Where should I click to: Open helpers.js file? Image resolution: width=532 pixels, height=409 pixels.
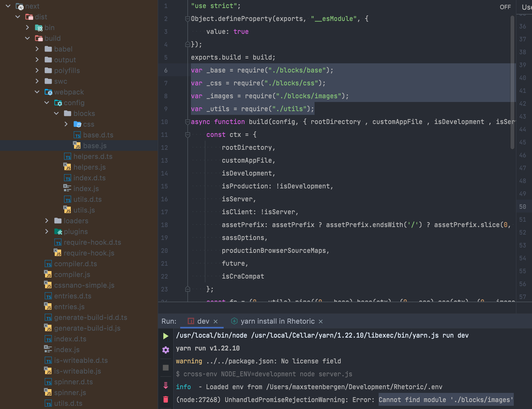coord(89,167)
